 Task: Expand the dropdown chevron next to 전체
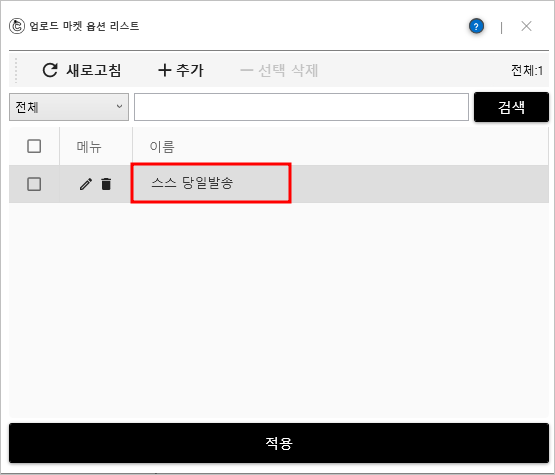(x=120, y=107)
